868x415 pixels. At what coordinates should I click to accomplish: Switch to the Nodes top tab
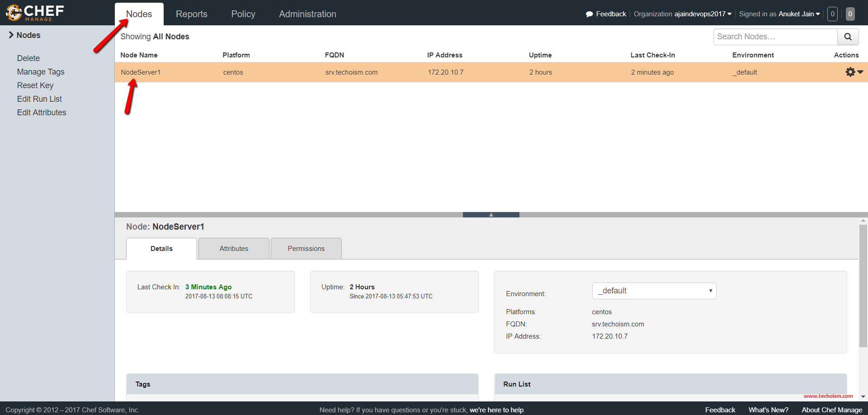[x=139, y=14]
